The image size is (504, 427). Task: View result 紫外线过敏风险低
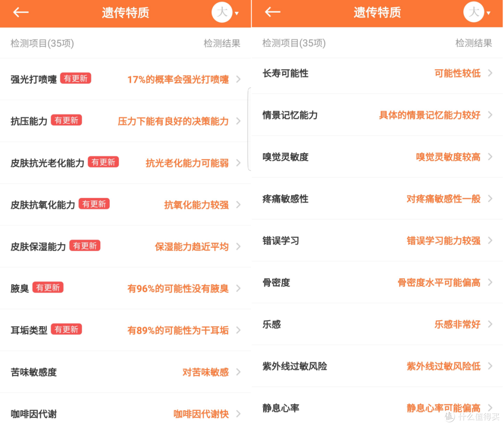point(444,366)
